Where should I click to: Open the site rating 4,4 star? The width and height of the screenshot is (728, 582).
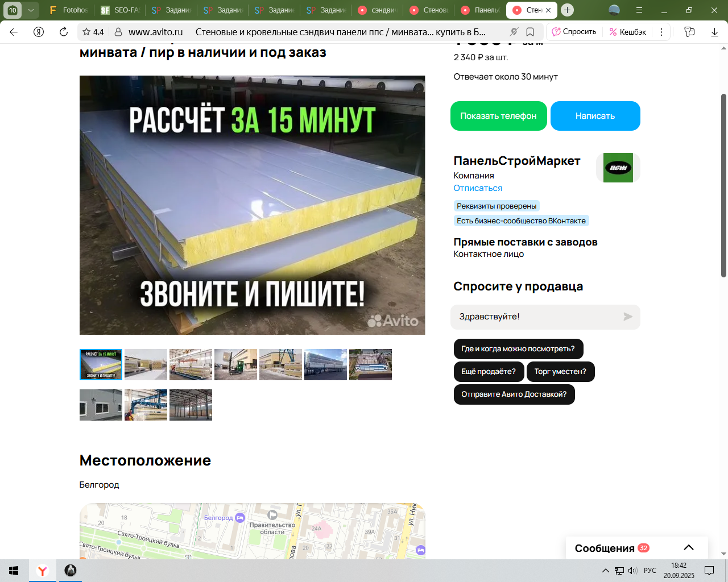[93, 32]
